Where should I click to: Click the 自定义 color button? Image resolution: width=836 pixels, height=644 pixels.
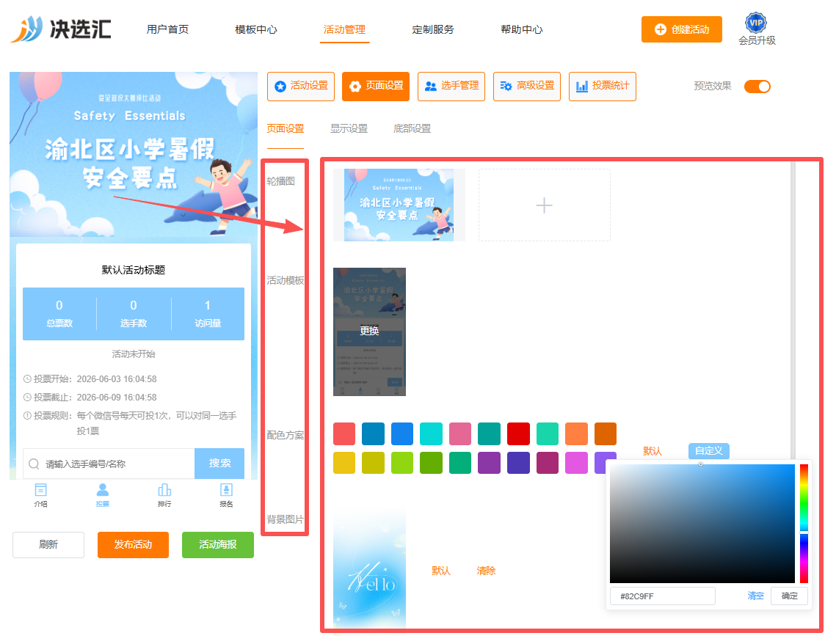click(708, 450)
